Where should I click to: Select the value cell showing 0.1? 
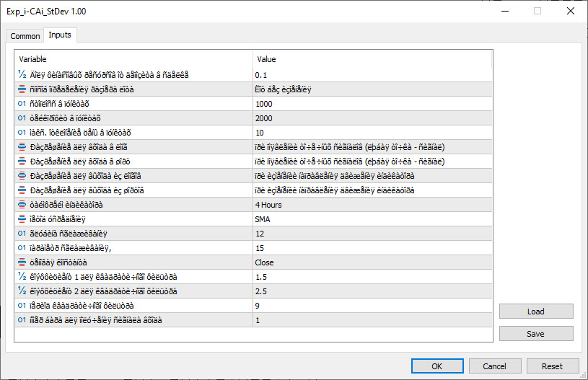tap(372, 75)
